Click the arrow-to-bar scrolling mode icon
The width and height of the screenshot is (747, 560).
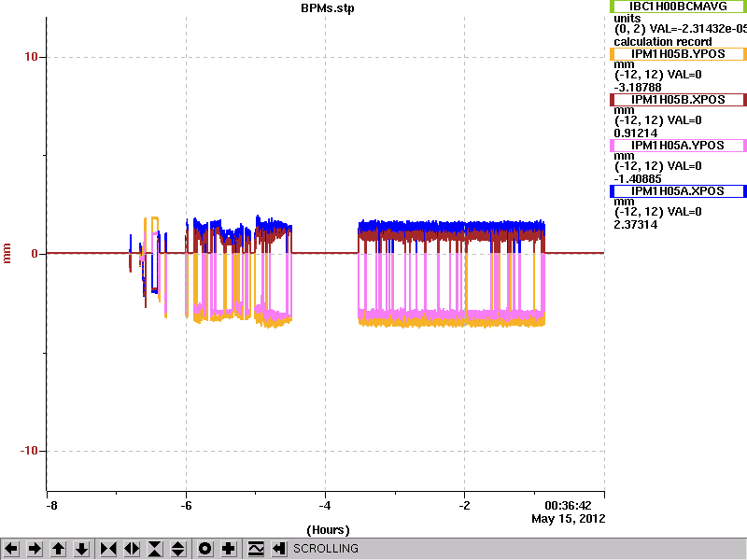(279, 549)
